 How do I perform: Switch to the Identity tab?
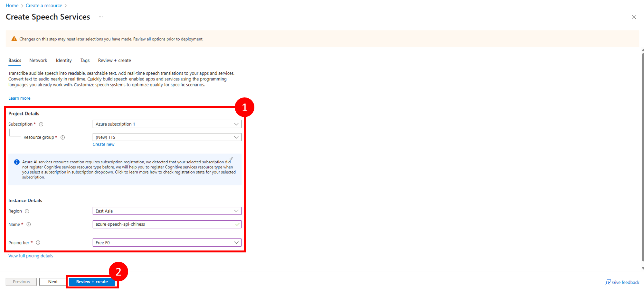[64, 60]
